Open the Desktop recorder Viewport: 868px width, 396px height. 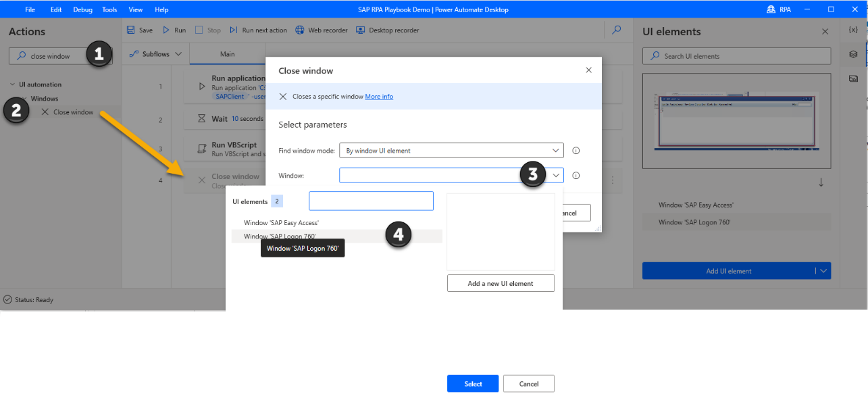387,30
